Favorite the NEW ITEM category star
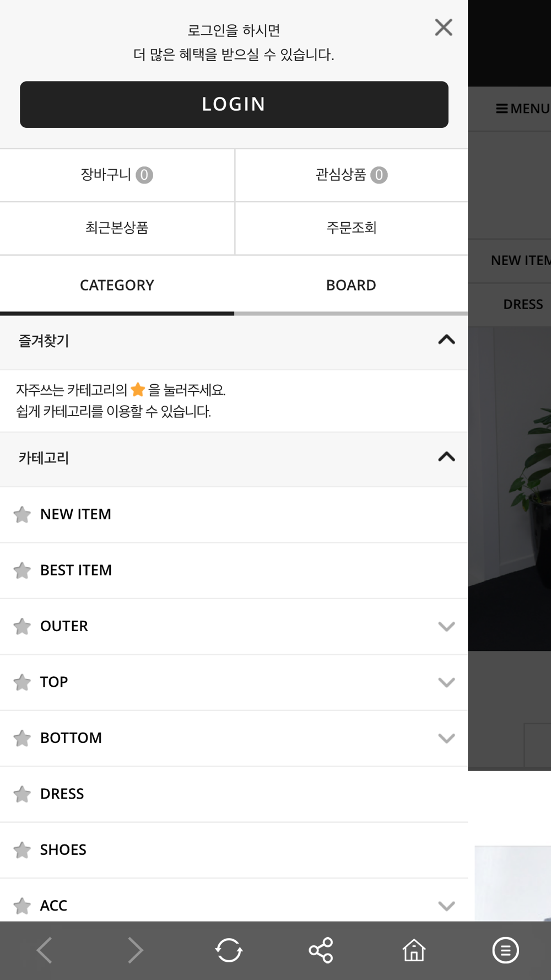The height and width of the screenshot is (980, 551). [x=22, y=514]
